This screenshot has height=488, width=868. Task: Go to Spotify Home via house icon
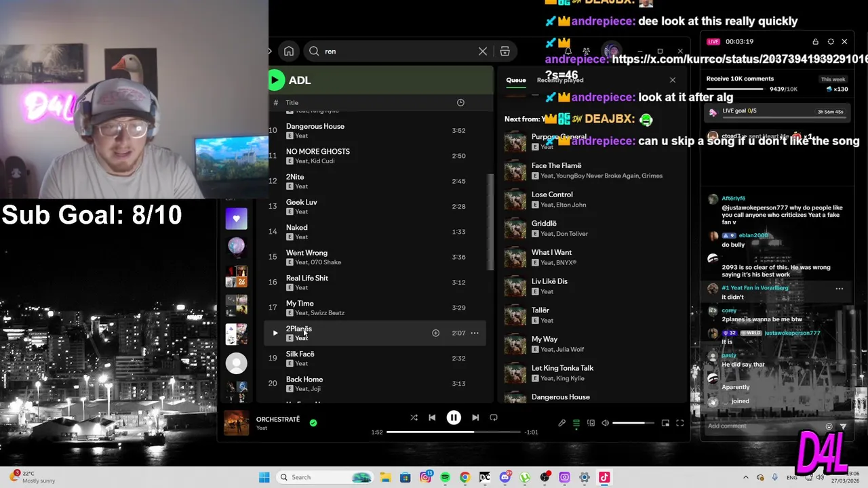(x=289, y=51)
